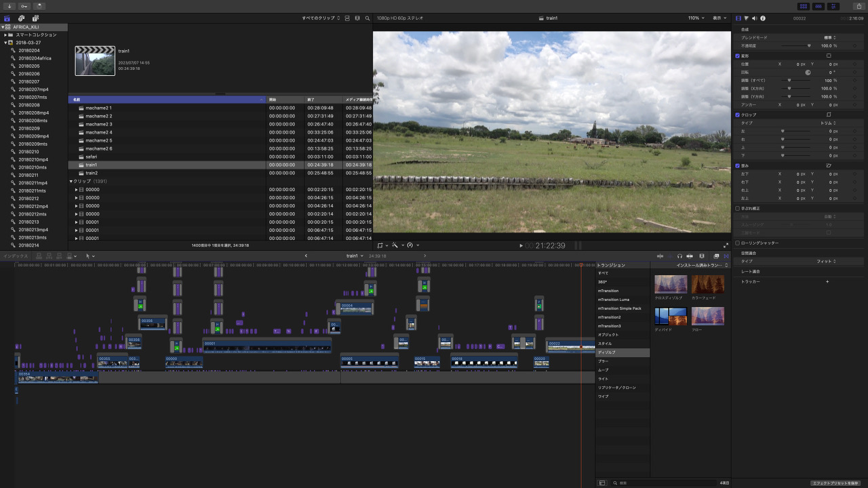868x488 pixels.
Task: Expand the スマートコレクション folder
Action: 6,35
